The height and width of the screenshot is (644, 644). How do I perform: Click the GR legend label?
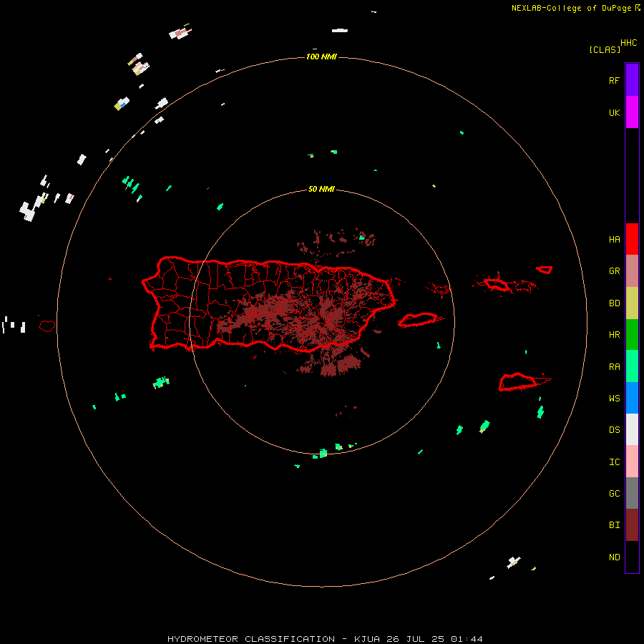pos(614,271)
